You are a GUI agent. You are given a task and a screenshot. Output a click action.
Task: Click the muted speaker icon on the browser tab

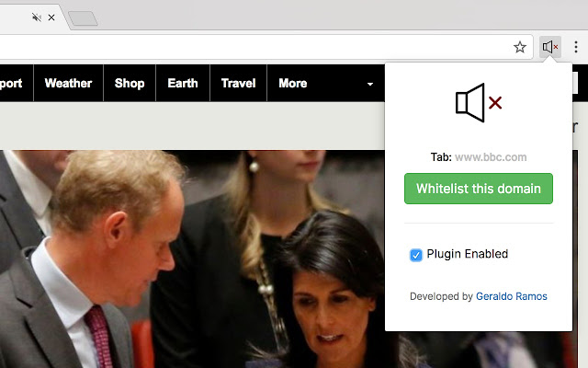click(x=37, y=17)
